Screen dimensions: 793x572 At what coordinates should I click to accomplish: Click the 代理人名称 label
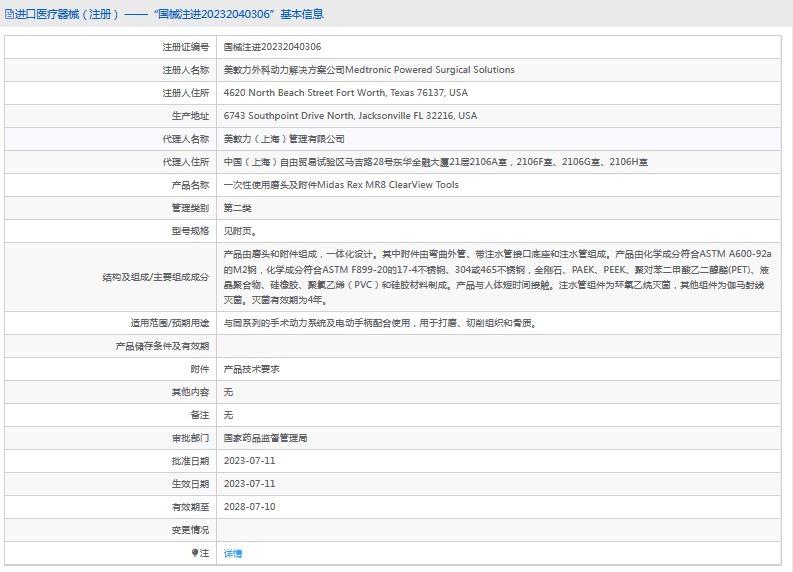pyautogui.click(x=186, y=139)
